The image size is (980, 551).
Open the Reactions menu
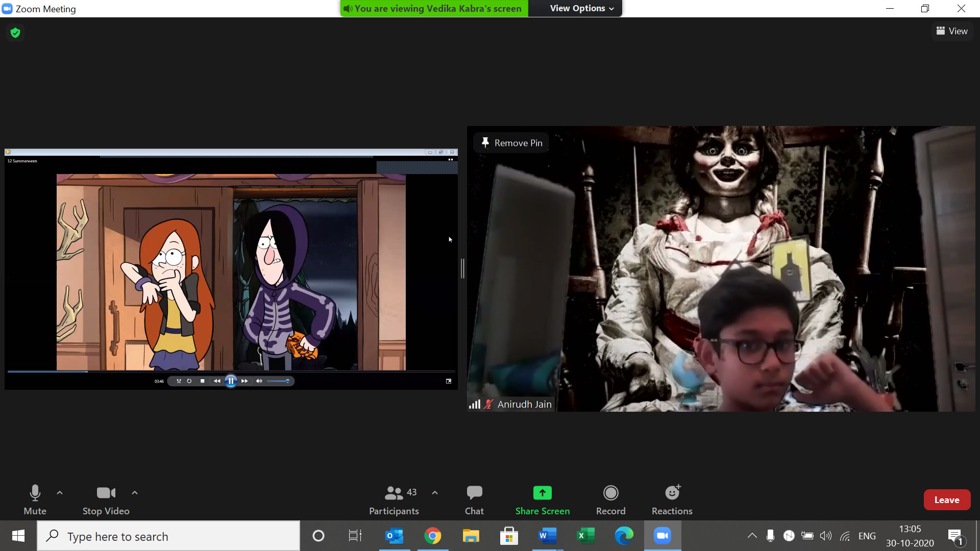point(672,499)
